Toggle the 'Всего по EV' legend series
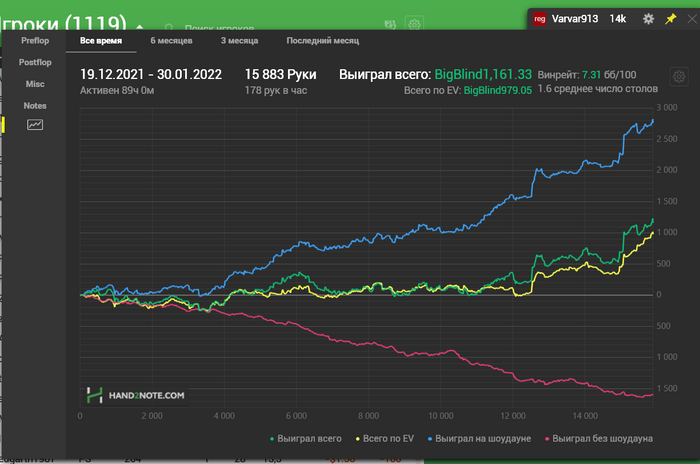 [x=385, y=439]
